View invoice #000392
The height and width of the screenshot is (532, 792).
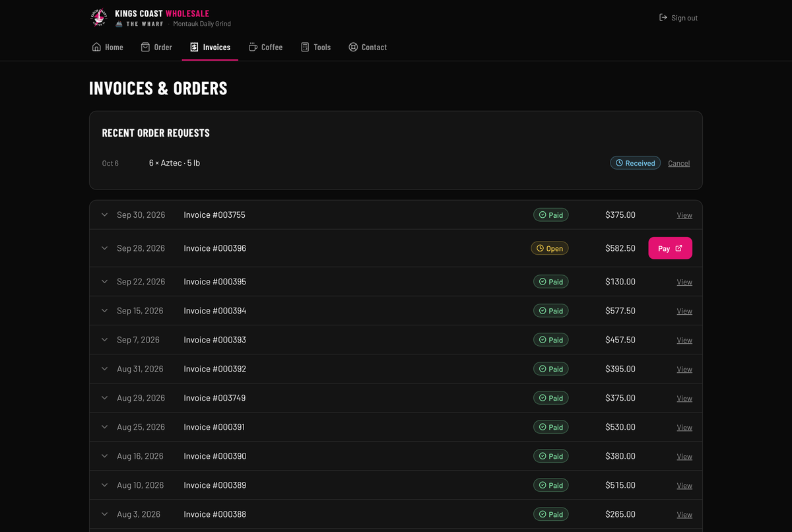[x=684, y=369]
